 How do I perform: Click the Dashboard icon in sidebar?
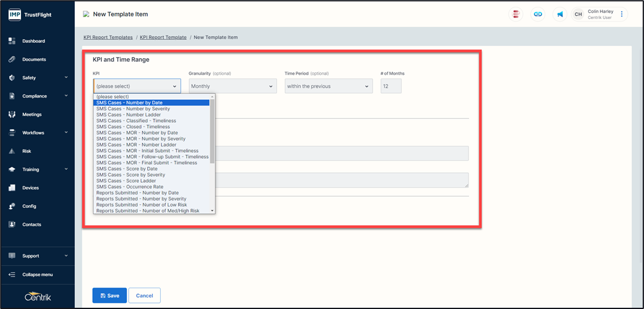[12, 41]
